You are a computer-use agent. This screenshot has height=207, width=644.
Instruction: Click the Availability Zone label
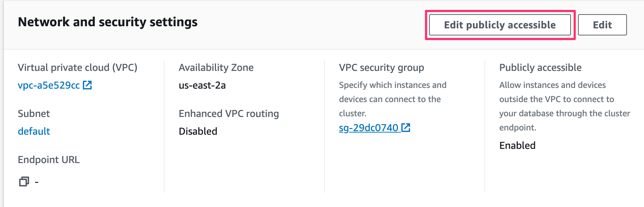click(216, 68)
